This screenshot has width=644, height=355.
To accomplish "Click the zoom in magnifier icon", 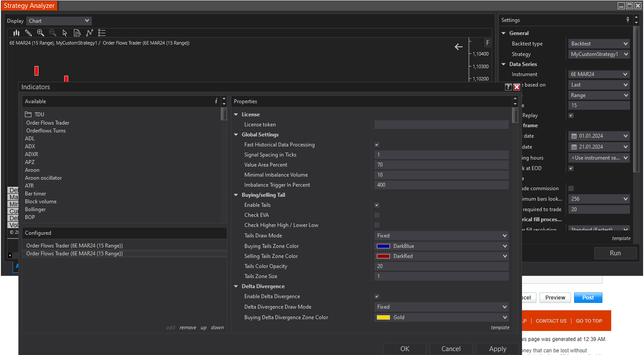I will 41,33.
